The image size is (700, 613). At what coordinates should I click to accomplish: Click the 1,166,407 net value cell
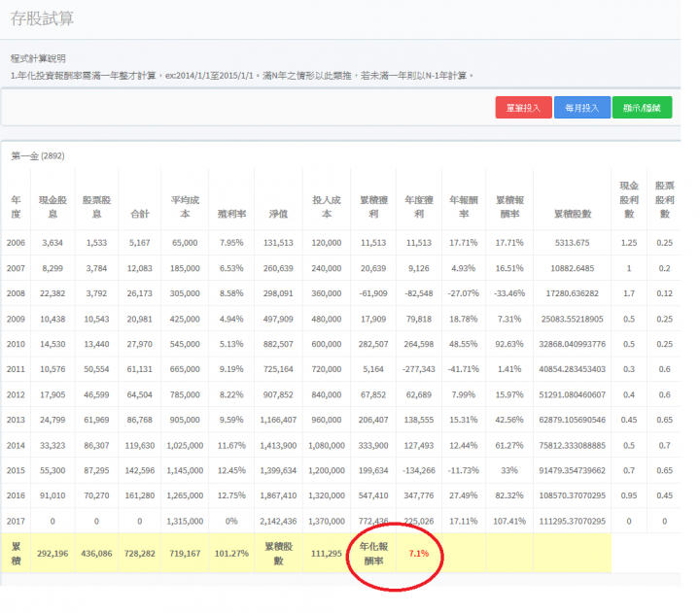coord(278,420)
